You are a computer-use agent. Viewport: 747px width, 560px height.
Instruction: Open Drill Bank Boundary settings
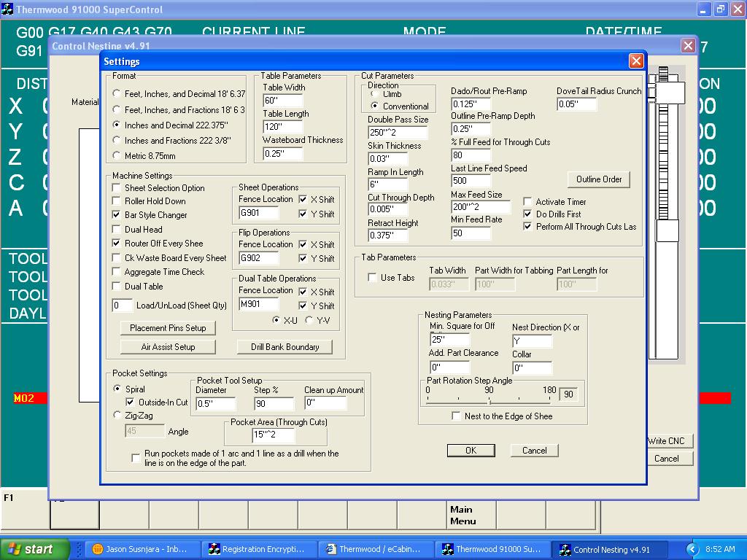click(x=285, y=346)
